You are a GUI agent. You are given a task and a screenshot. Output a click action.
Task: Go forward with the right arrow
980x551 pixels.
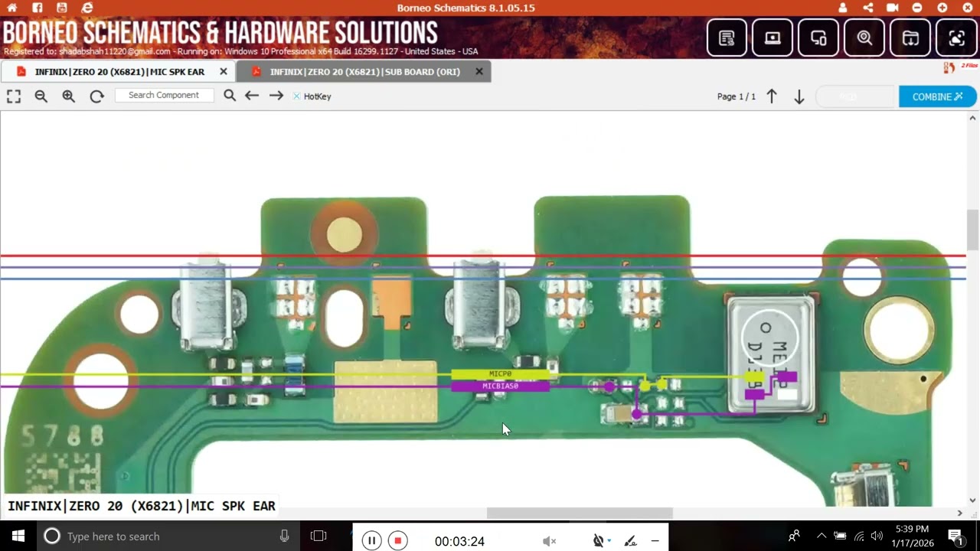coord(276,96)
